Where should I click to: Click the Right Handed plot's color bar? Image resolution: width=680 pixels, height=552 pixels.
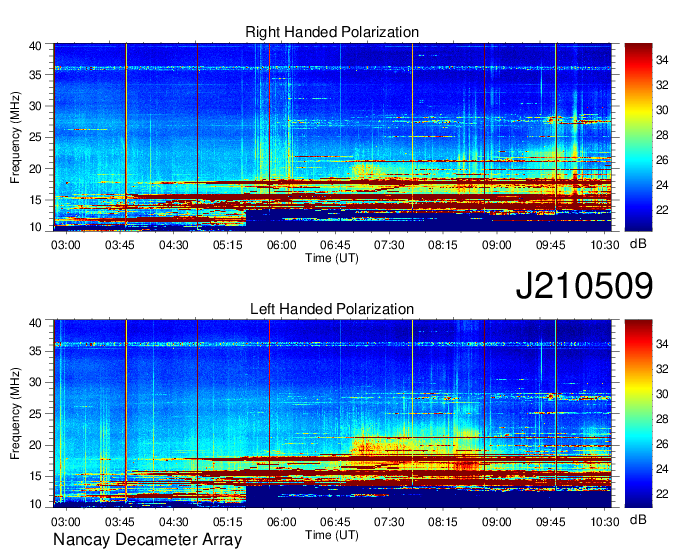click(x=638, y=137)
